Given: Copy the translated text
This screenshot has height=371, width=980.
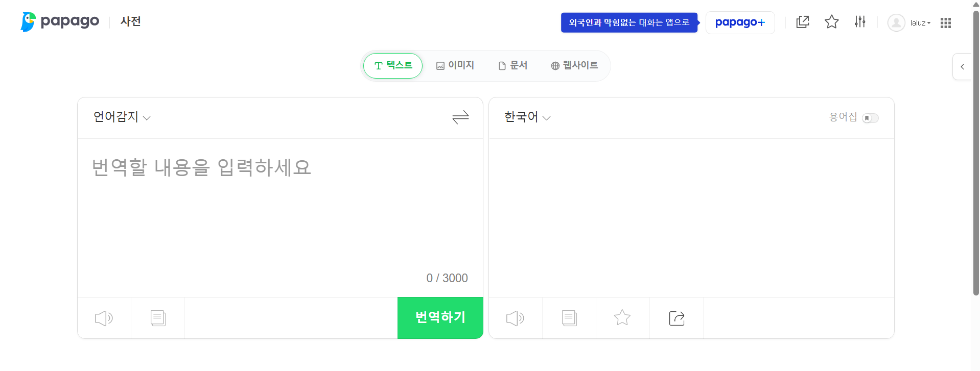Looking at the screenshot, I should (x=569, y=317).
